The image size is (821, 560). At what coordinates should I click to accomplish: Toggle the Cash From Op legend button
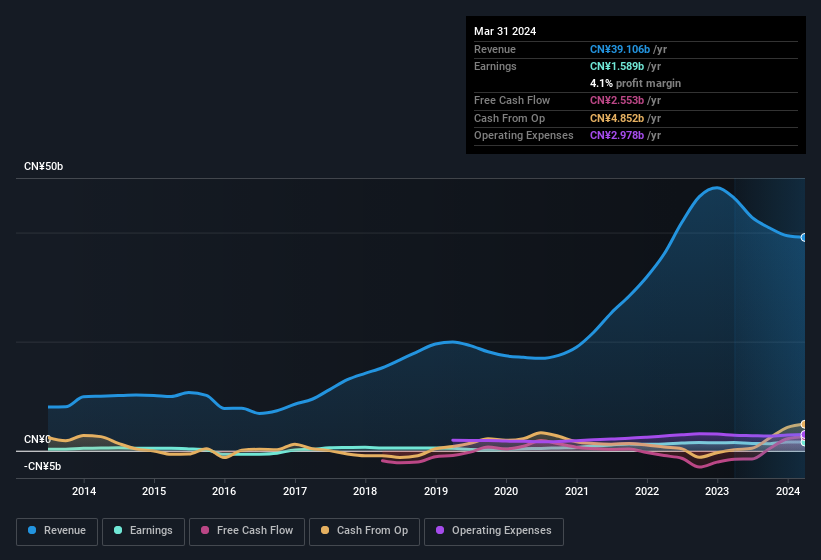364,531
